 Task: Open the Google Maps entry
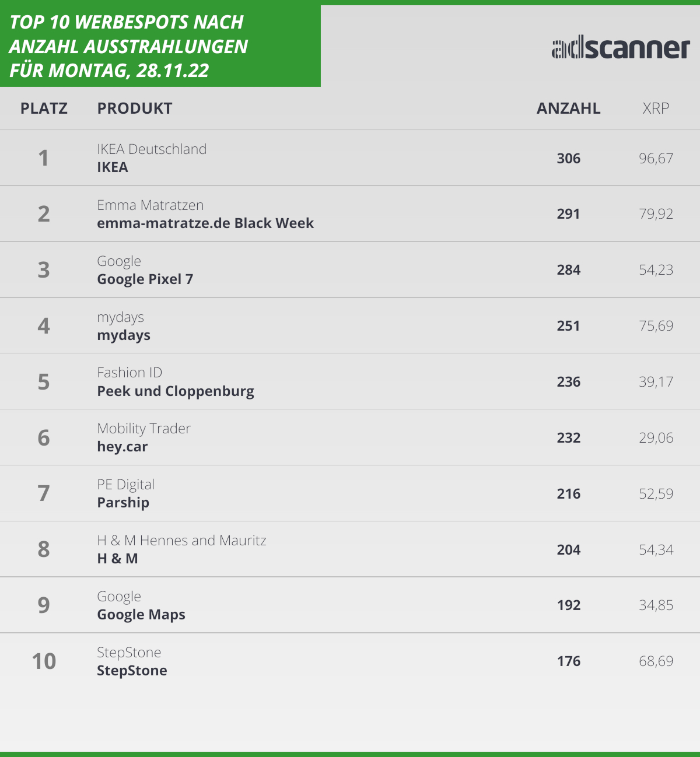(x=141, y=615)
